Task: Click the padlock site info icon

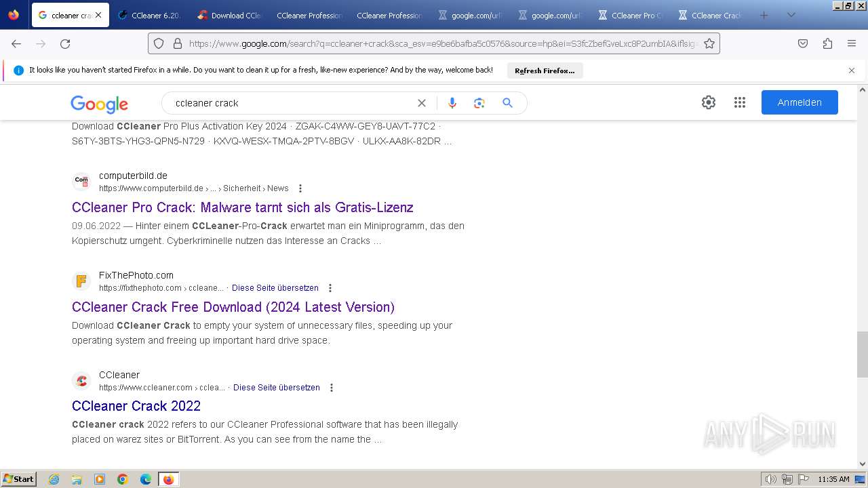Action: pyautogui.click(x=178, y=43)
